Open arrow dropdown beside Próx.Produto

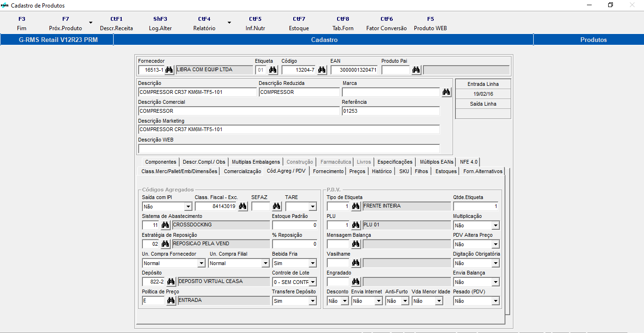pyautogui.click(x=90, y=23)
